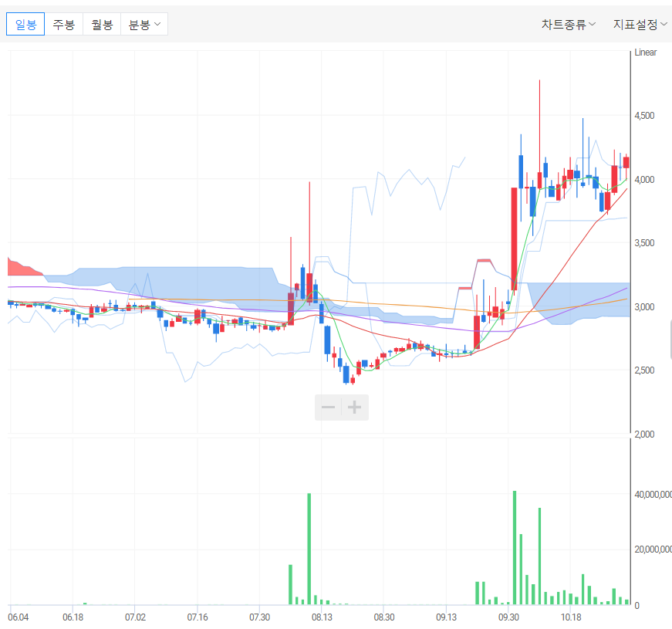The image size is (672, 629).
Task: Switch to the 주봉 weekly chart tab
Action: click(63, 25)
